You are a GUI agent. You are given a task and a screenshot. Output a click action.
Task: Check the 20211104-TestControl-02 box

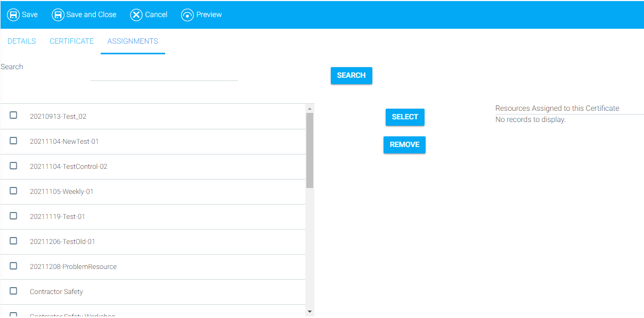13,166
